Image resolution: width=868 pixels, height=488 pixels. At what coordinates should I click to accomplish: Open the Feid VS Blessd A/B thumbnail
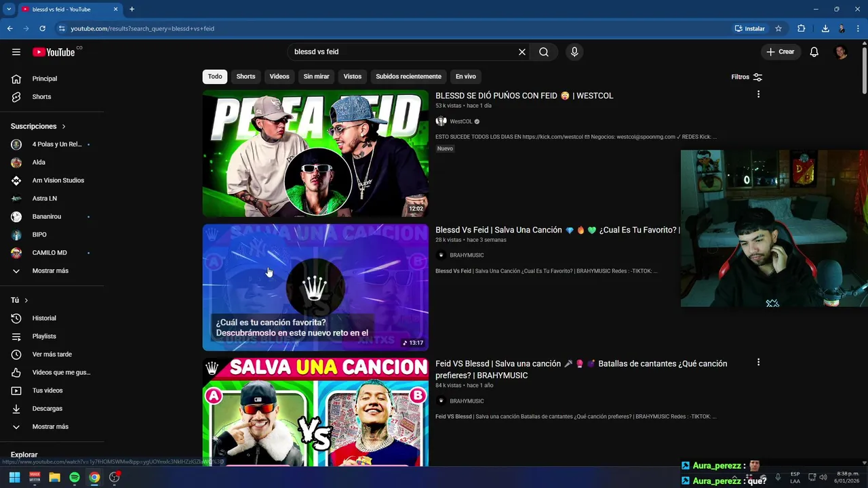315,412
